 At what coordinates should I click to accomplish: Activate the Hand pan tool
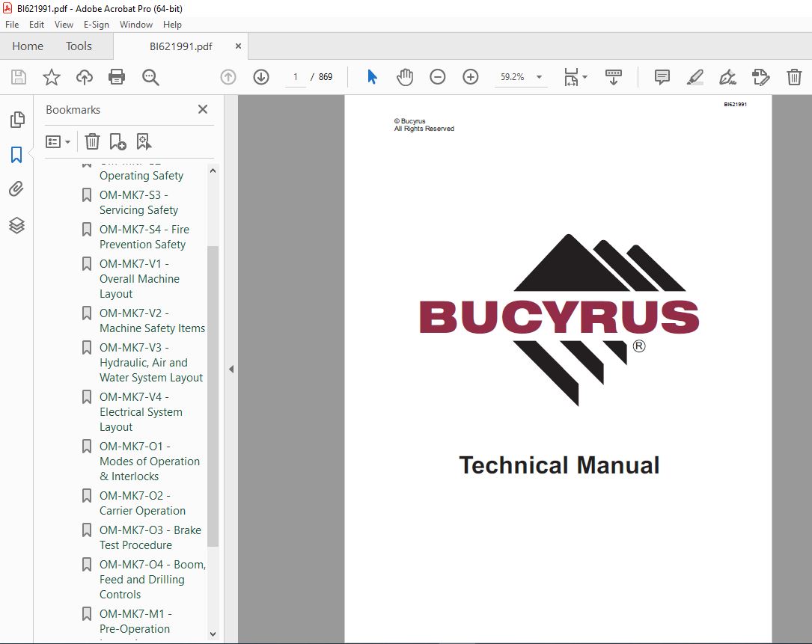pyautogui.click(x=405, y=77)
